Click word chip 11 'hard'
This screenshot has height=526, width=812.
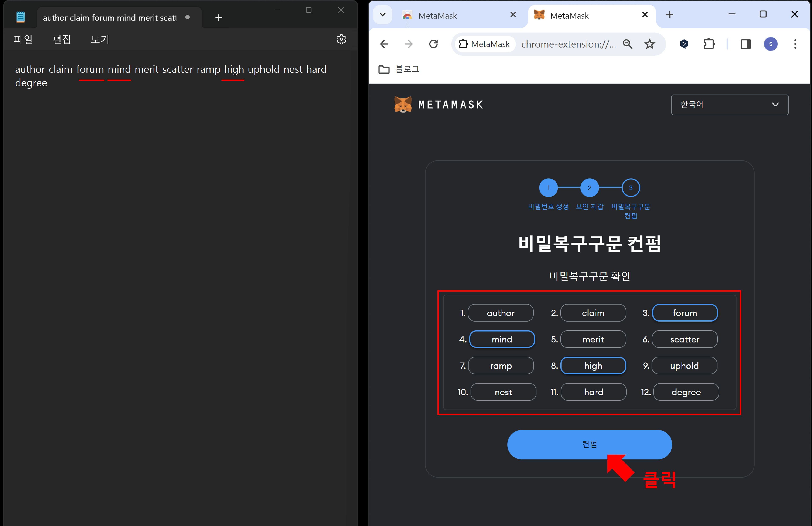pos(593,392)
